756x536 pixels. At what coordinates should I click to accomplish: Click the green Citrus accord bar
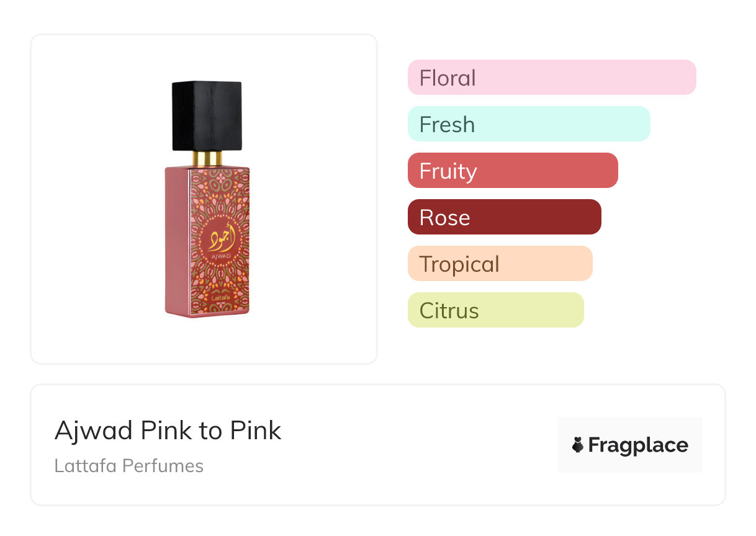[495, 310]
